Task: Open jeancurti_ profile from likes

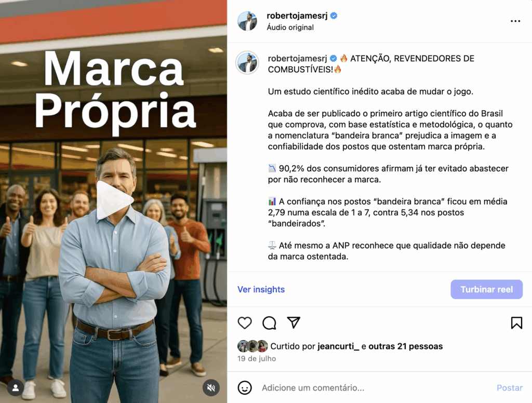Action: click(338, 346)
